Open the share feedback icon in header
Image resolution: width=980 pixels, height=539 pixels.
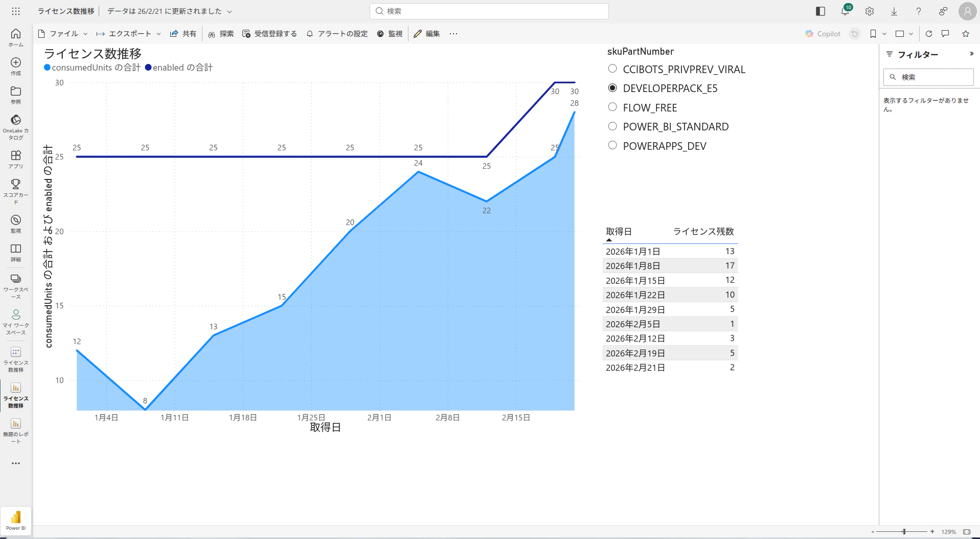click(x=943, y=11)
